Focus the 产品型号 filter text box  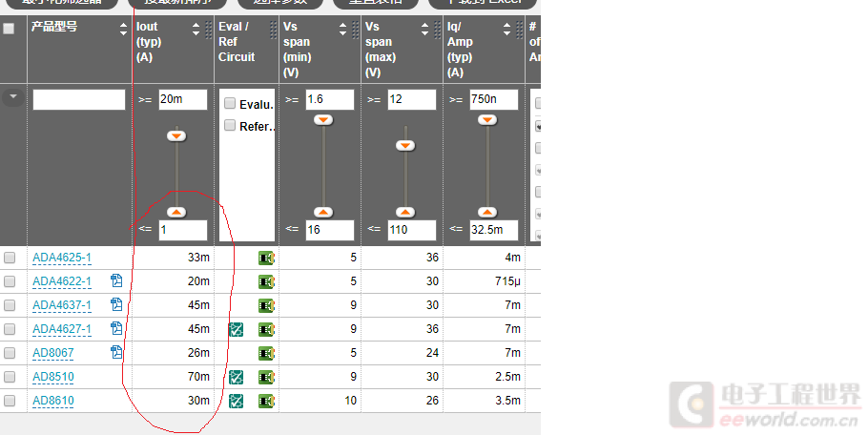pyautogui.click(x=78, y=99)
